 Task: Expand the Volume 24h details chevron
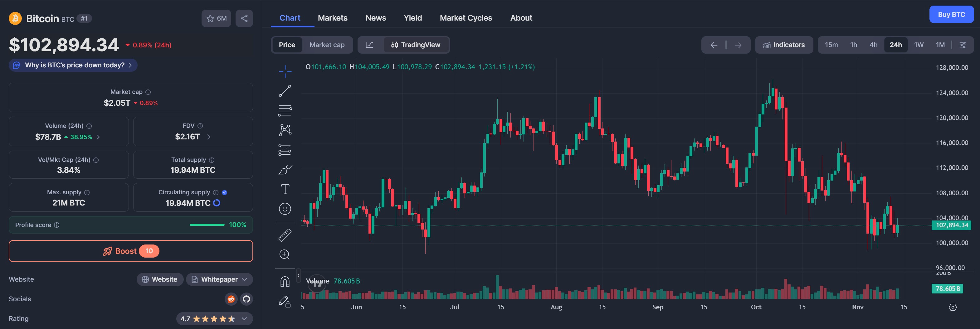point(99,137)
